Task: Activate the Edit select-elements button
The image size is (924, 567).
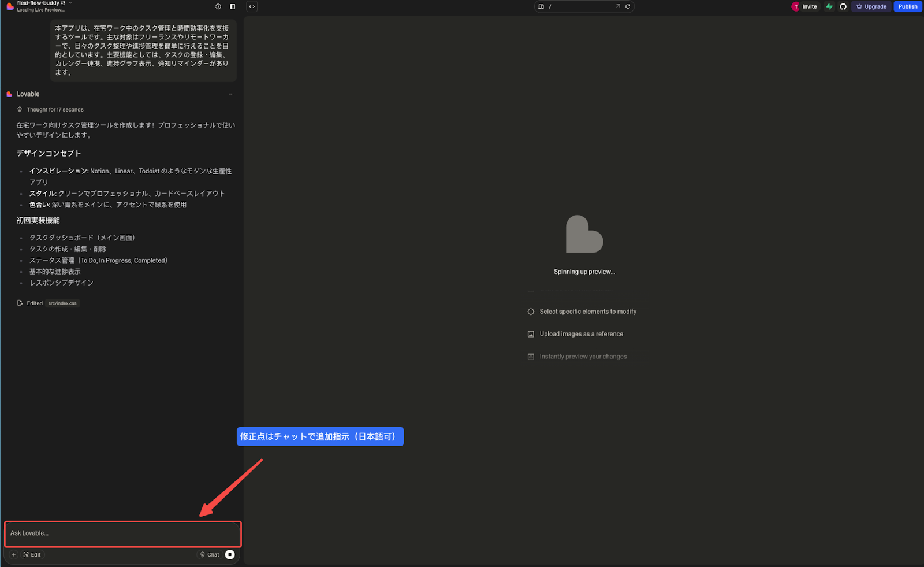Action: tap(32, 554)
